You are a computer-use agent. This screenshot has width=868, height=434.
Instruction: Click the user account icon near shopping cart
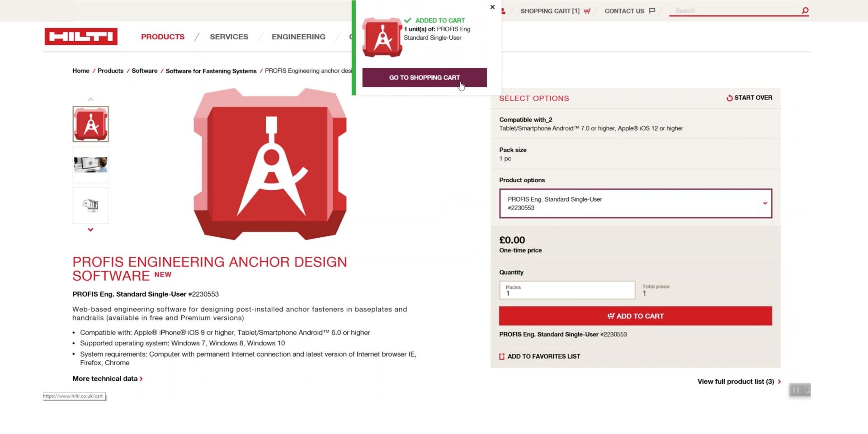point(503,10)
